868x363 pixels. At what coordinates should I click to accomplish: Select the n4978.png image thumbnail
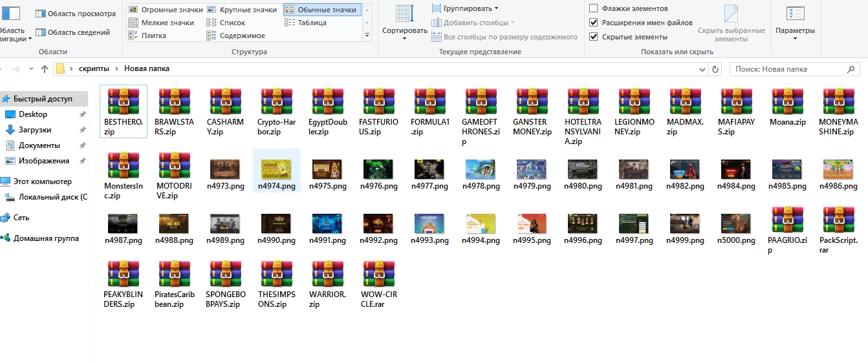(481, 169)
